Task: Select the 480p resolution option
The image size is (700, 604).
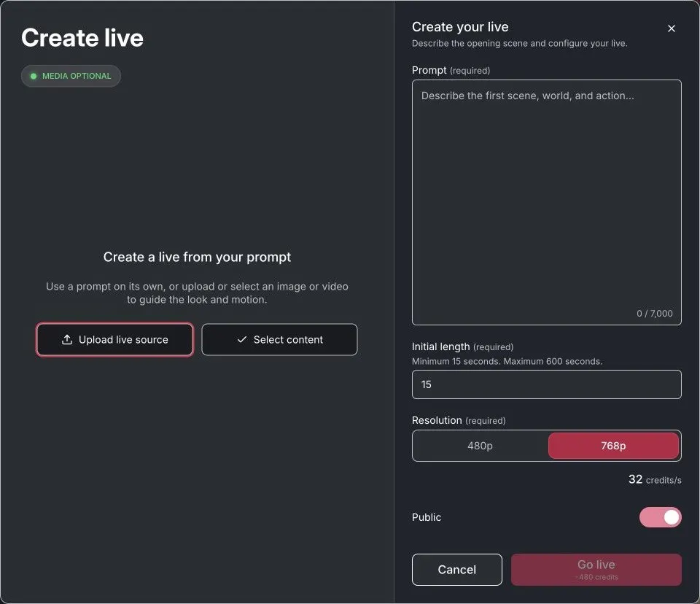Action: coord(480,446)
